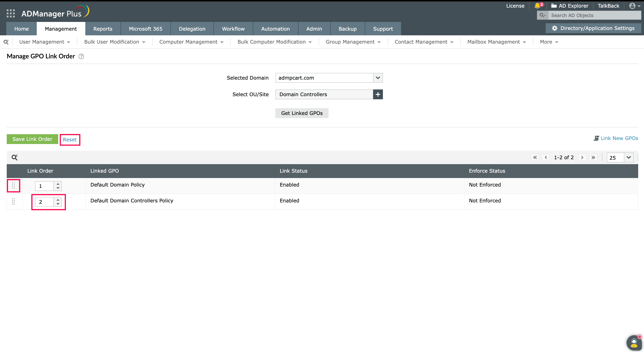Increment Default Domain Controllers Policy link order
This screenshot has height=352, width=644.
coord(58,200)
